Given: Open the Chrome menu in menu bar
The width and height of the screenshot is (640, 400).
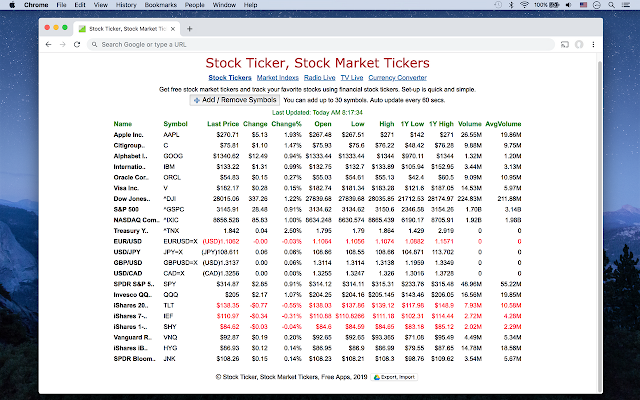Looking at the screenshot, I should tap(36, 5).
